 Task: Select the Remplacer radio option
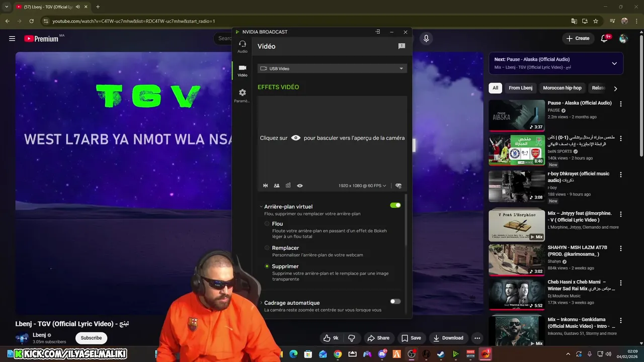click(267, 248)
